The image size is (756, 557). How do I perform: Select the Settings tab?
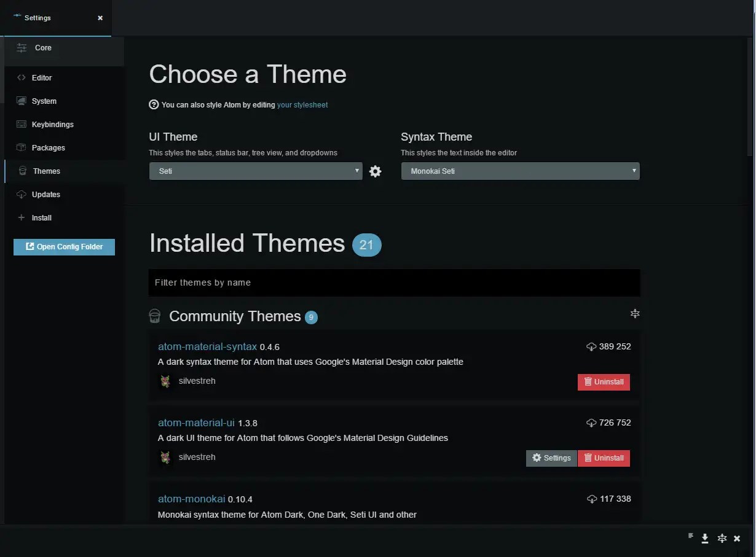[x=55, y=18]
